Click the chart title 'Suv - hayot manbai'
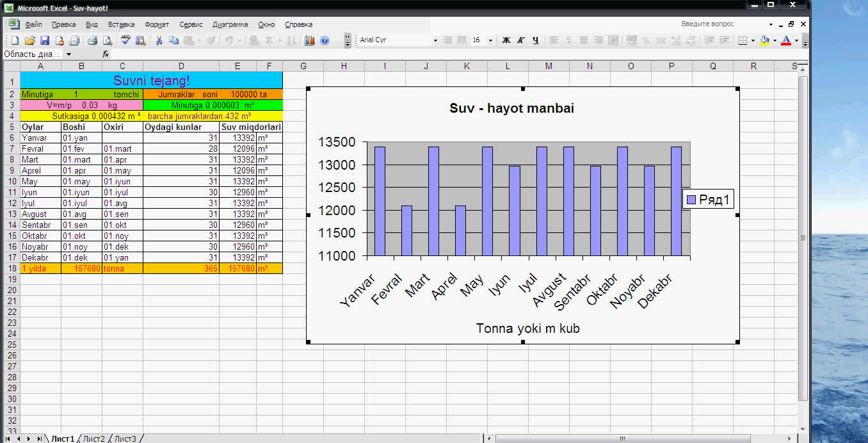This screenshot has height=443, width=868. pos(511,108)
